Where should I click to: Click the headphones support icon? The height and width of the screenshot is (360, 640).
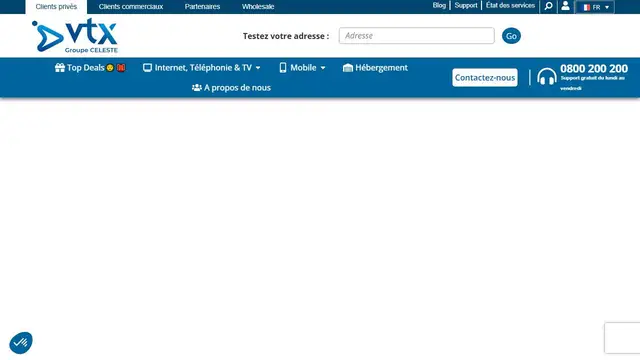tap(547, 77)
